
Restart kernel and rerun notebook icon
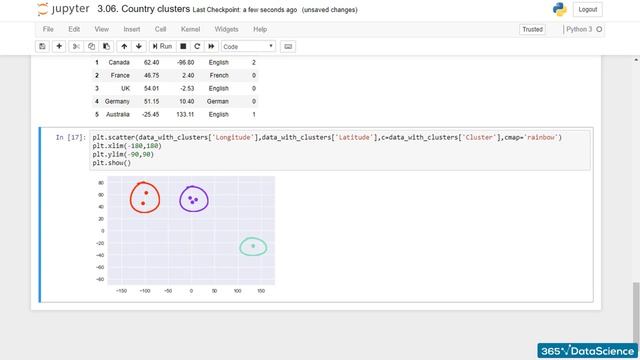211,47
